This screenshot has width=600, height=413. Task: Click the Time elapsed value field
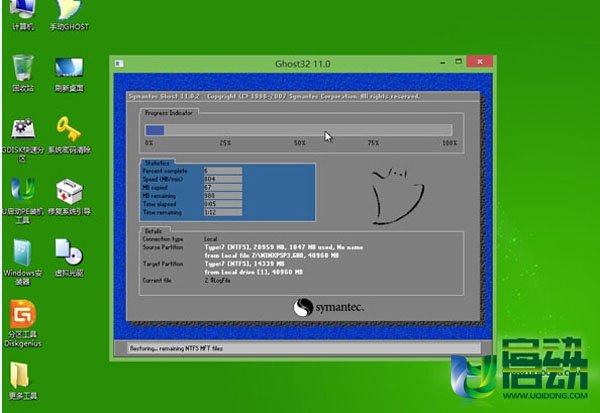pos(223,204)
